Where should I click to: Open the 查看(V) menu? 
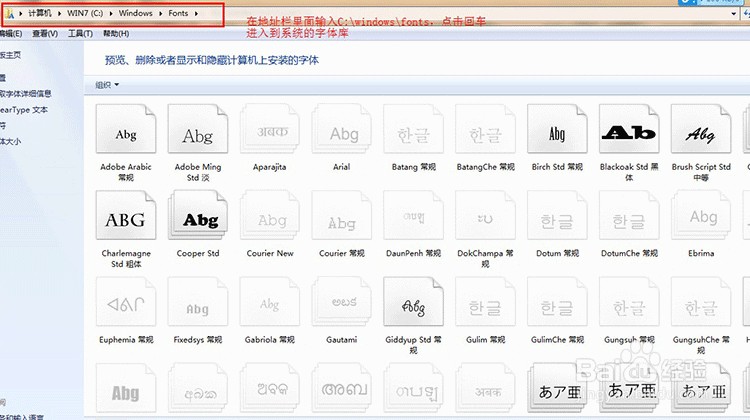click(45, 33)
